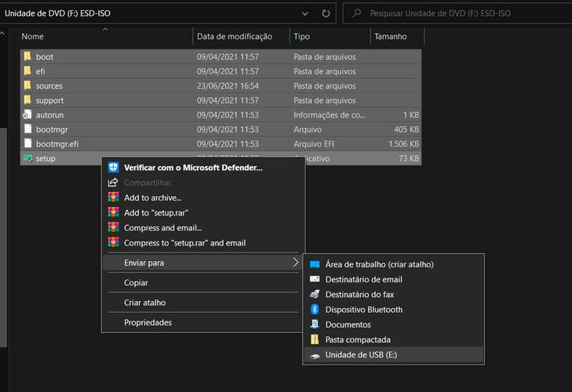Click the Pesquisar Unidade de DVD search box
Image resolution: width=572 pixels, height=392 pixels.
tap(456, 13)
